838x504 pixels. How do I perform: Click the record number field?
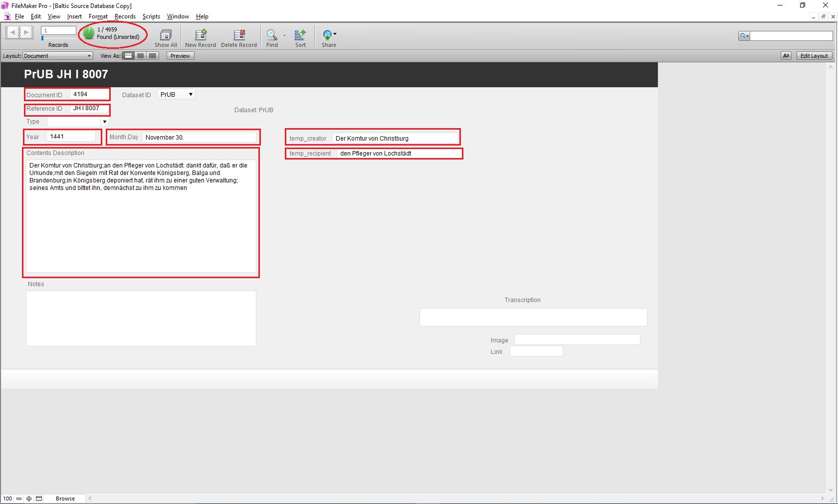(58, 30)
